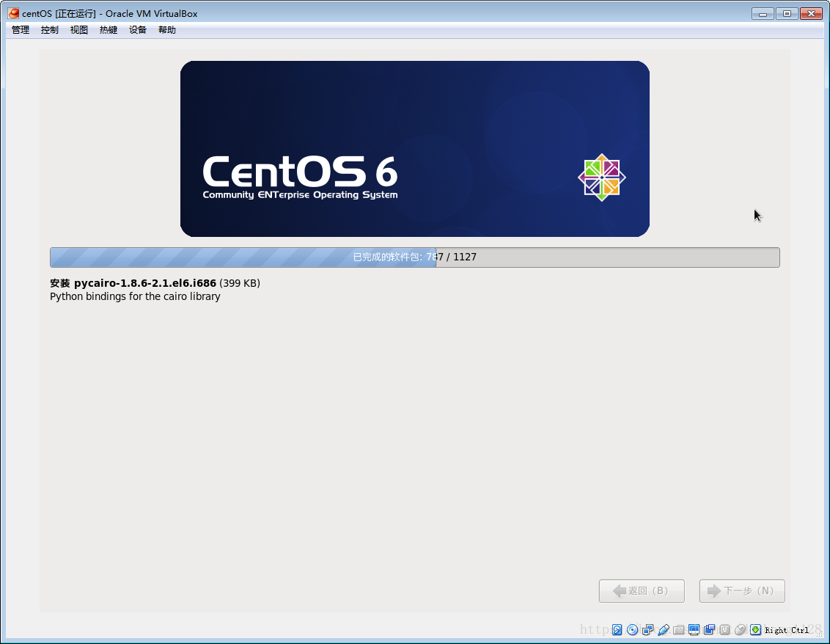Click the Python bindings for the cairo library text
This screenshot has width=830, height=644.
pyautogui.click(x=135, y=296)
